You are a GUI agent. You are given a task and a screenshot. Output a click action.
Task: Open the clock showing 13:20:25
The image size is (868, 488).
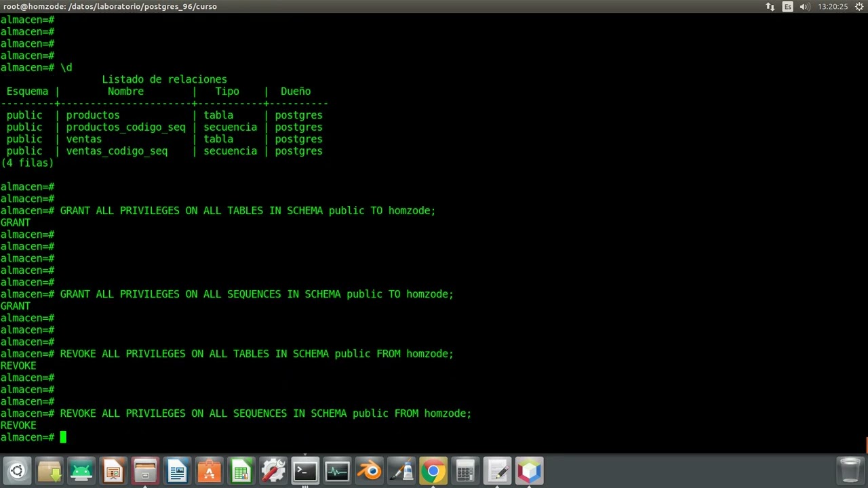tap(833, 6)
